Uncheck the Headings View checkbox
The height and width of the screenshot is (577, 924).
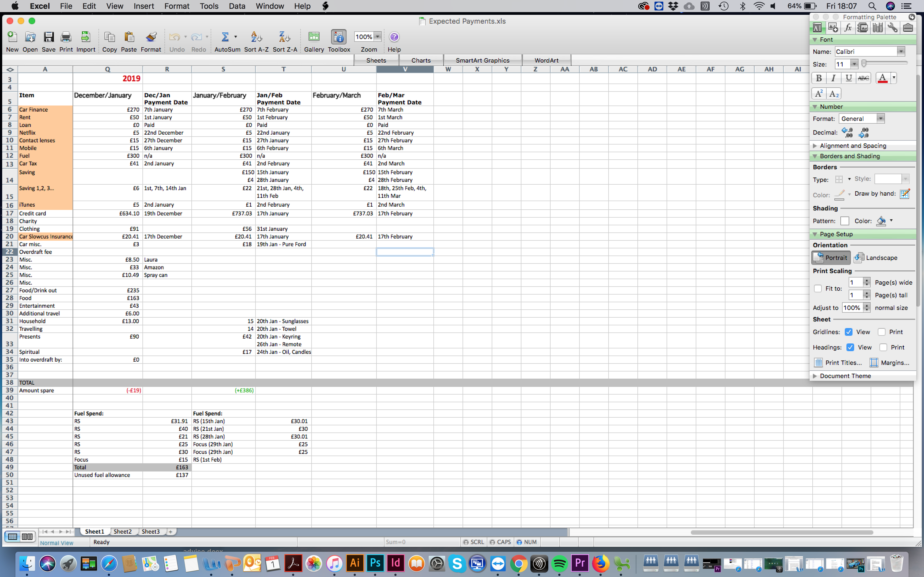(850, 347)
